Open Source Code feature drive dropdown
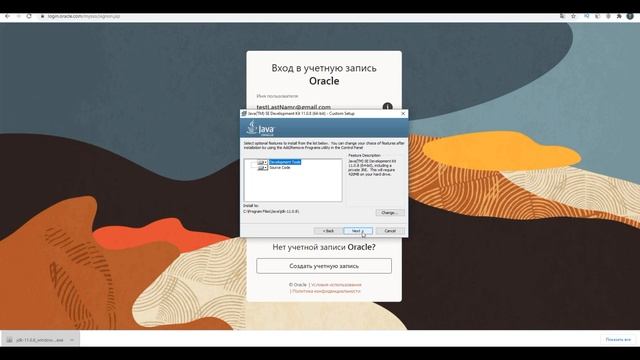 pyautogui.click(x=262, y=168)
